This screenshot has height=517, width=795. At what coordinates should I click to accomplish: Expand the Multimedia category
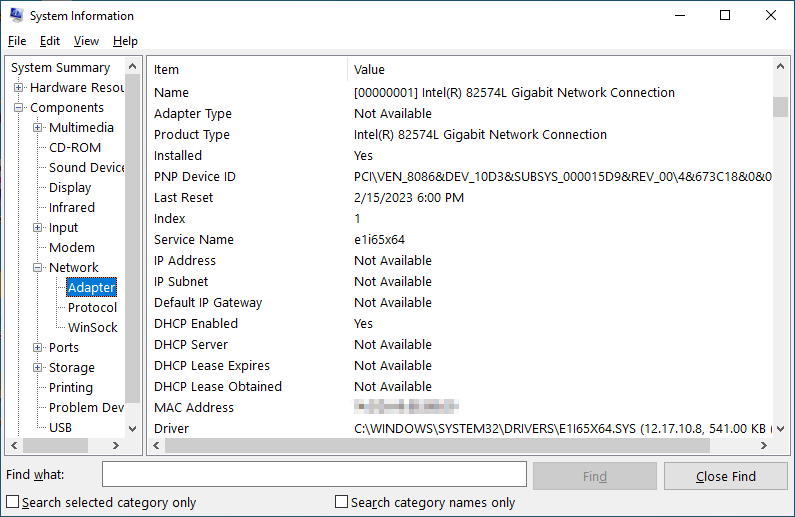pos(38,128)
